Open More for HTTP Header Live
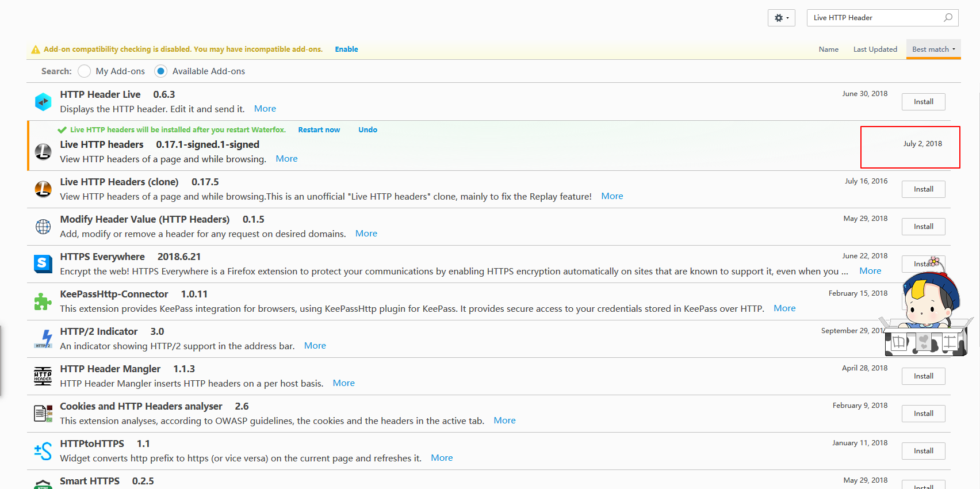Screen dimensions: 980x489 pyautogui.click(x=265, y=109)
